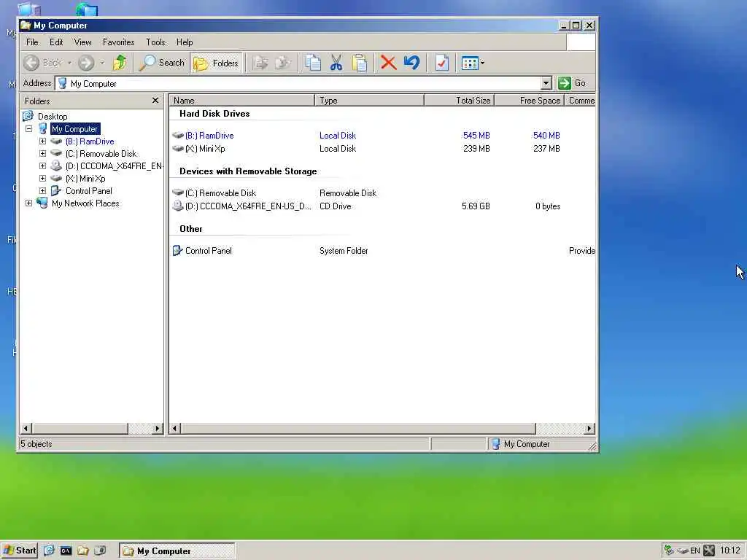Click the Cut scissors icon
Viewport: 747px width, 560px height.
336,63
